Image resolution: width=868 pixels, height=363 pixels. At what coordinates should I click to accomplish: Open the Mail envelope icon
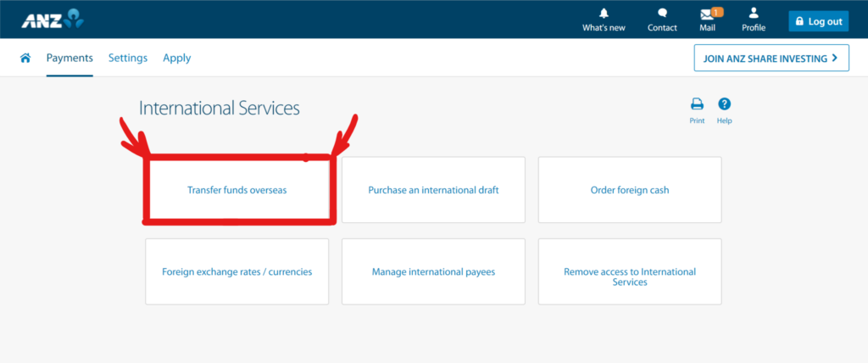(707, 14)
